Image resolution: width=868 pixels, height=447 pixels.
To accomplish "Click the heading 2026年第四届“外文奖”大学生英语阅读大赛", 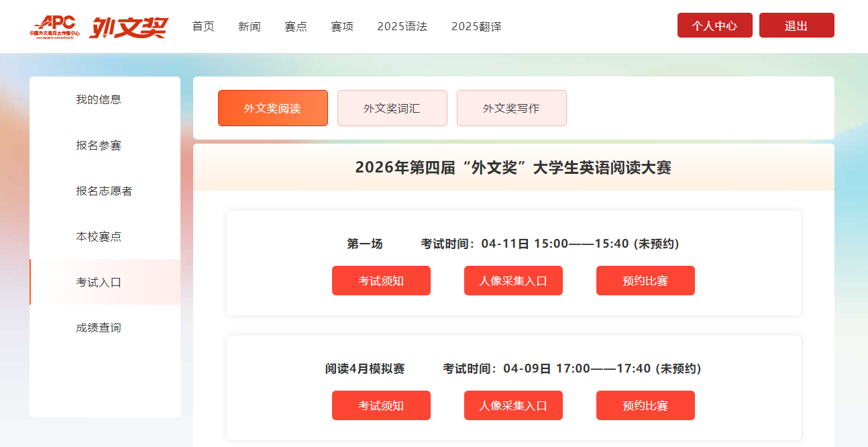I will coord(513,167).
